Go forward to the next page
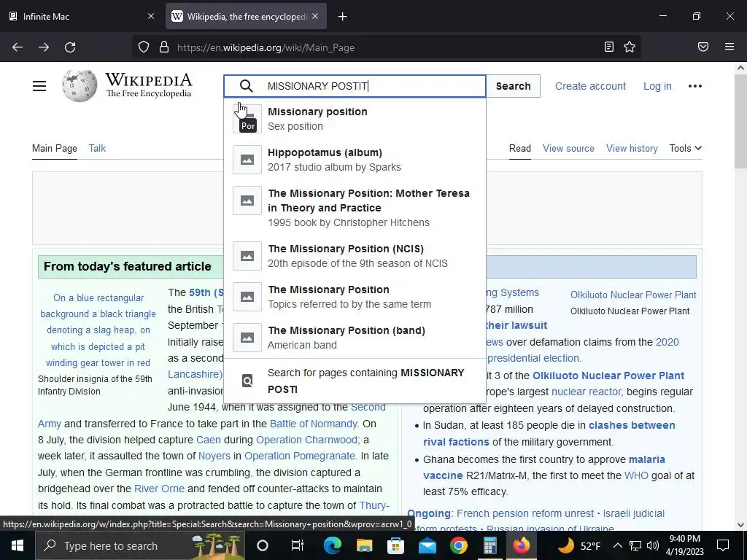 pos(44,47)
